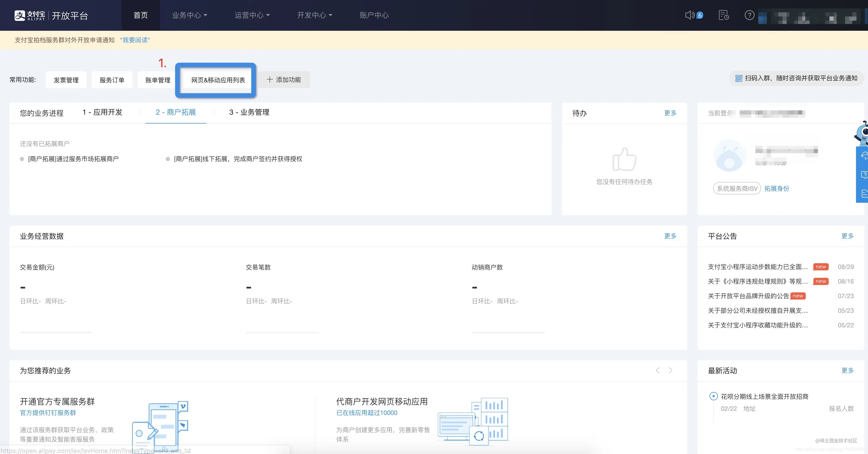Click 官方提供钉钉服务群 link

tap(48, 413)
